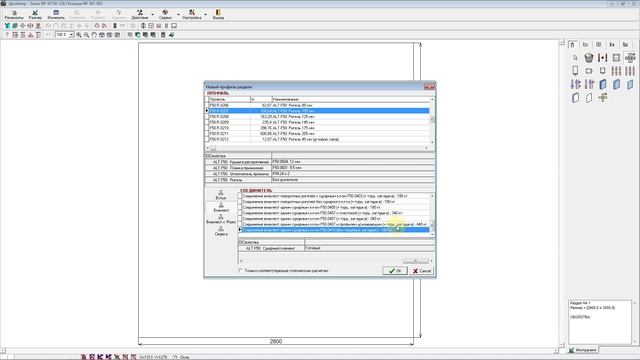This screenshot has width=640, height=360.
Task: Click the zoom in magnifier icon
Action: (x=79, y=35)
